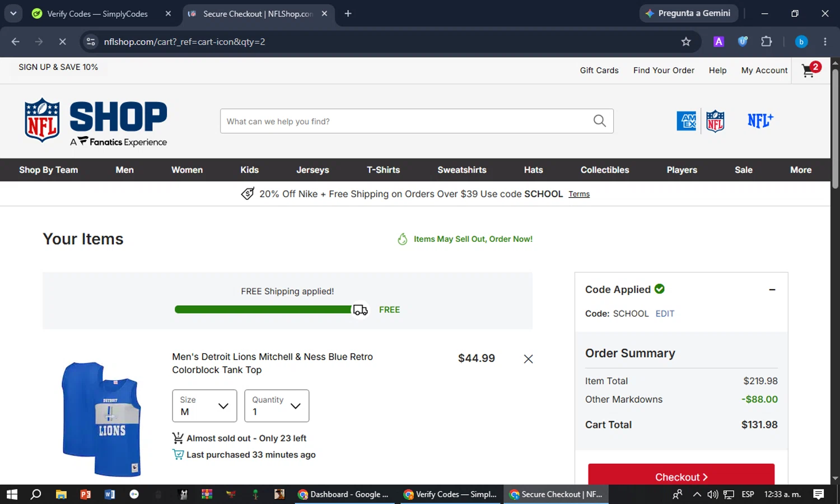Open the Hats menu
The width and height of the screenshot is (840, 504).
(534, 170)
